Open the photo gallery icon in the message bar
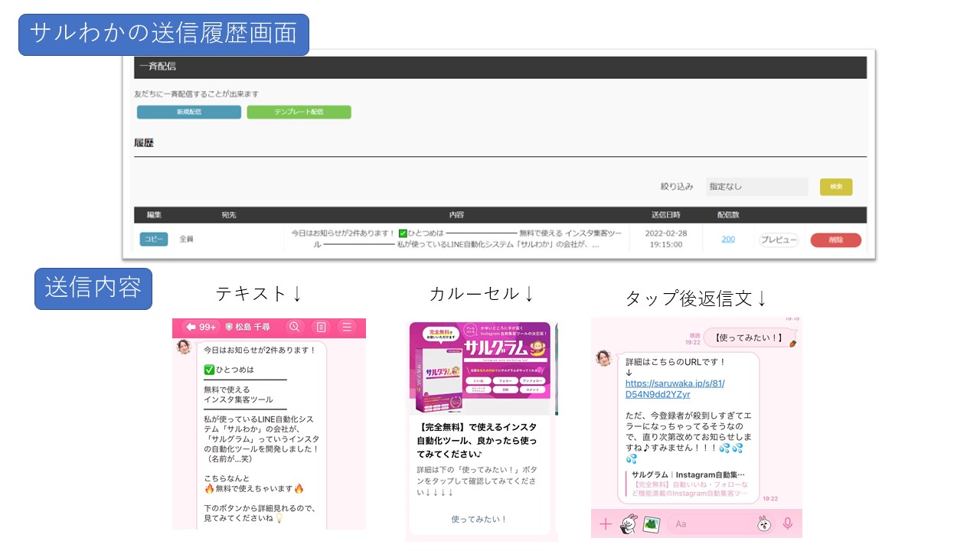The width and height of the screenshot is (980, 551). pos(652,524)
